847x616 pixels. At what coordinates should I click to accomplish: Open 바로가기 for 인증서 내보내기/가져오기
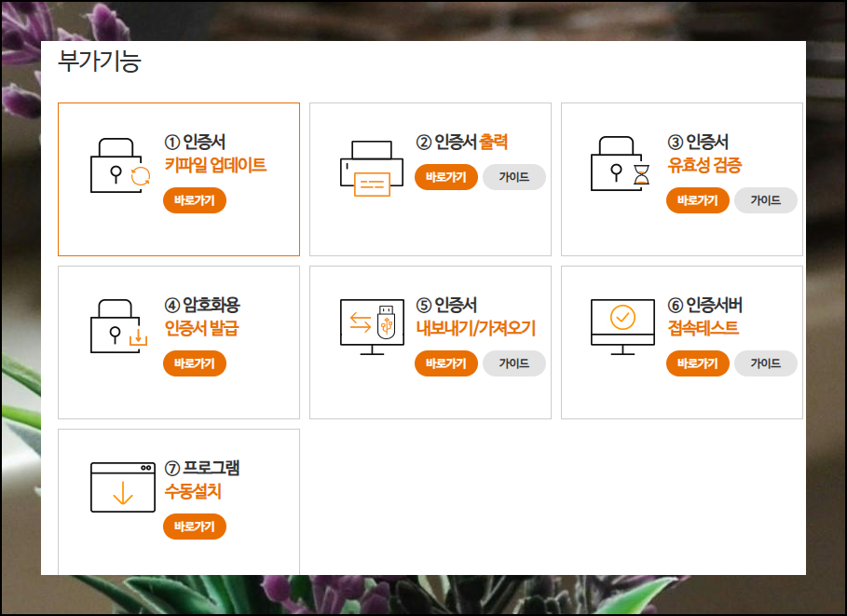click(x=446, y=363)
